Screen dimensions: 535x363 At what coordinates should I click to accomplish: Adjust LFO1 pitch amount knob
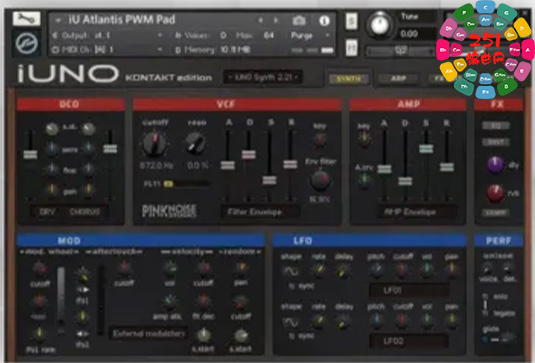[x=377, y=269]
